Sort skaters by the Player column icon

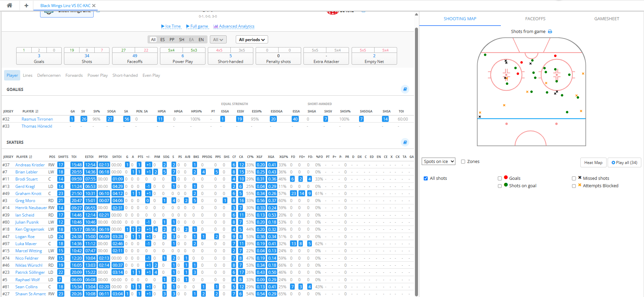click(x=31, y=157)
